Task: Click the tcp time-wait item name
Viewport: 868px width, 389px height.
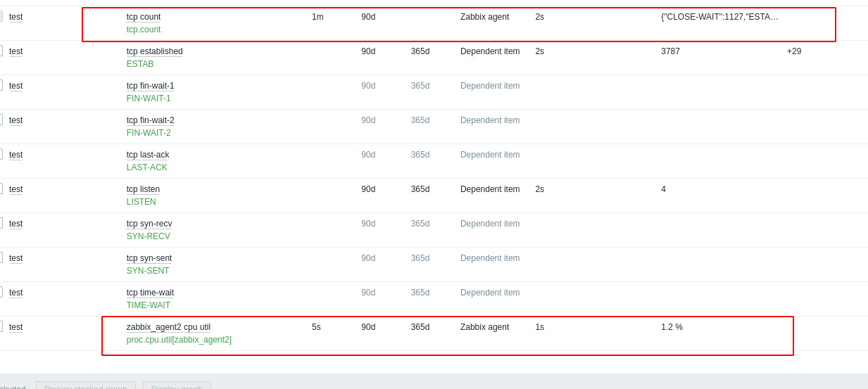Action: click(150, 293)
